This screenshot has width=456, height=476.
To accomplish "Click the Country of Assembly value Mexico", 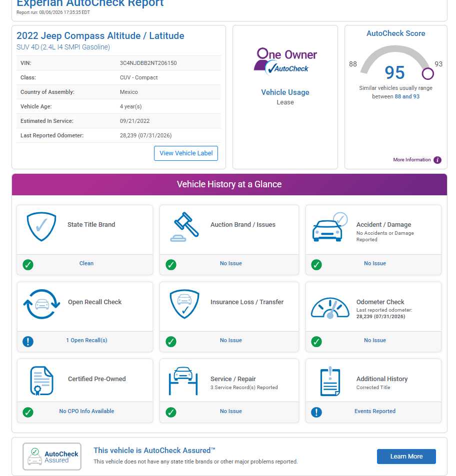I will (129, 92).
